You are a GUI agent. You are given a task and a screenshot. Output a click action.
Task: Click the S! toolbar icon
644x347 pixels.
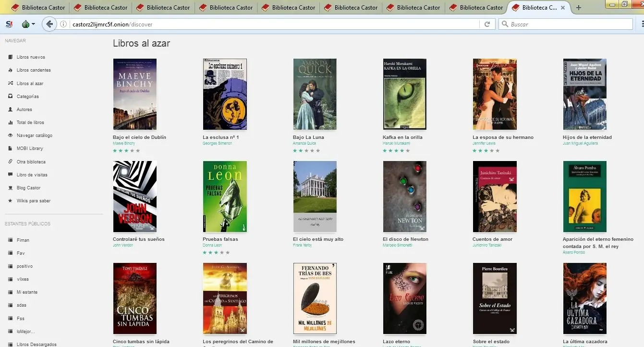point(9,24)
